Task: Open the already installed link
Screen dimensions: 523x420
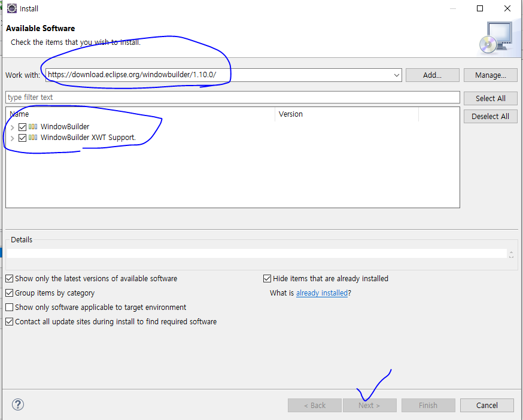Action: point(322,293)
